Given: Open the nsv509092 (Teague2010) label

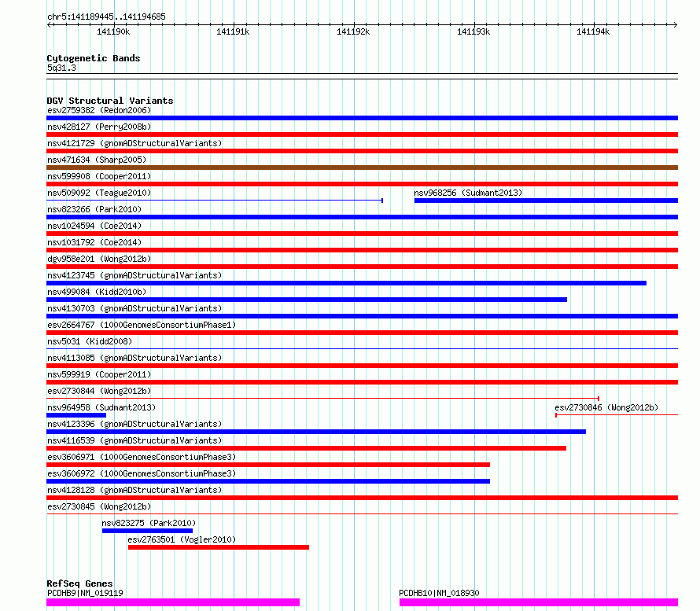Looking at the screenshot, I should (x=99, y=193).
